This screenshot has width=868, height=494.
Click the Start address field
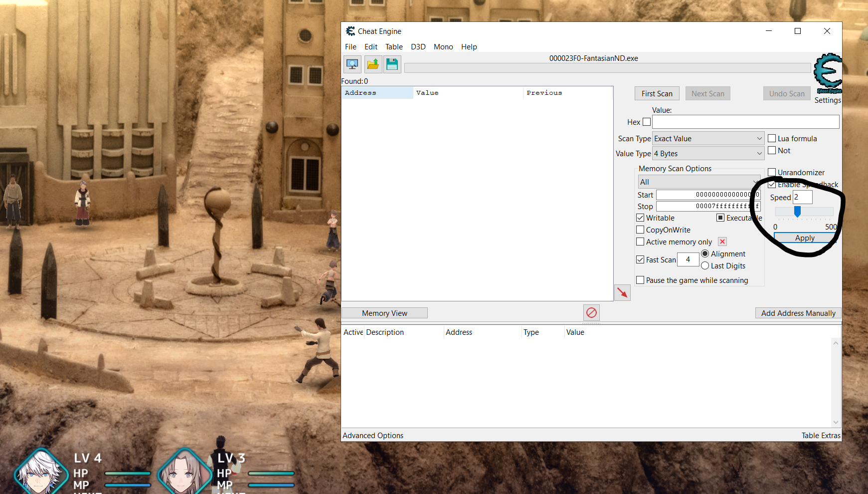click(x=708, y=195)
